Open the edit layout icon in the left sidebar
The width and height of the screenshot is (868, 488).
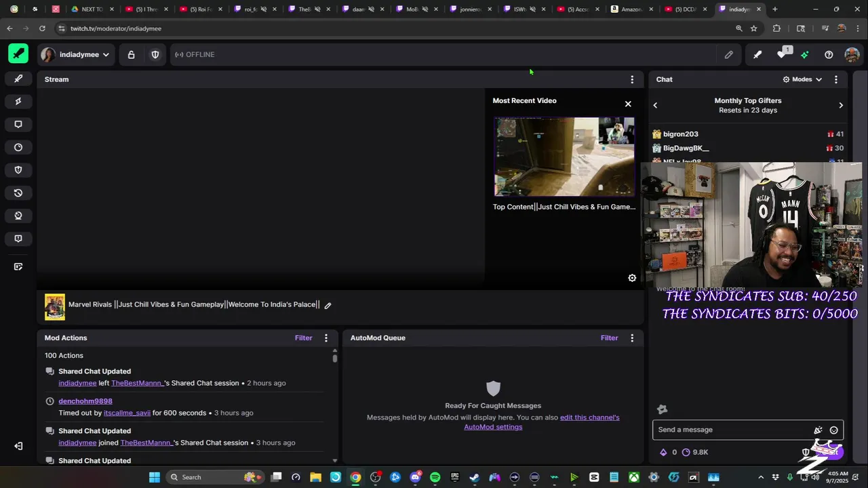(18, 266)
